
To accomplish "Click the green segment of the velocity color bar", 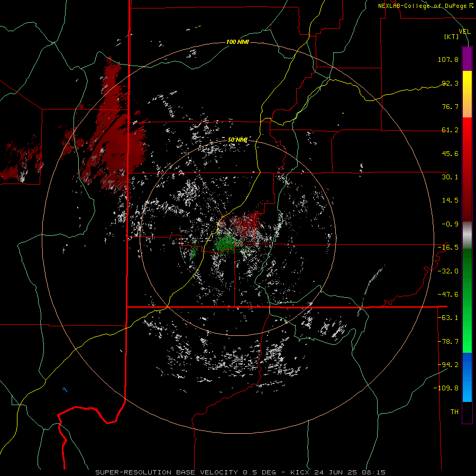I will click(x=467, y=300).
